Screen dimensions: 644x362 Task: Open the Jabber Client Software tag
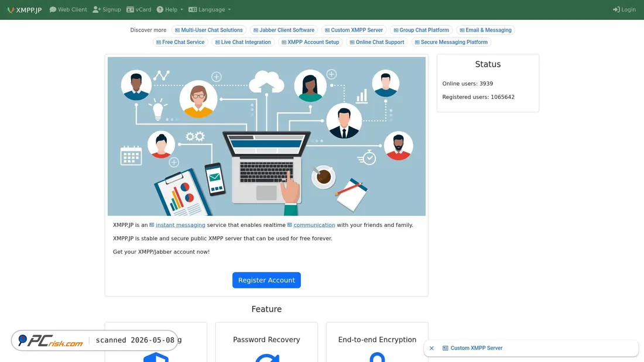[284, 30]
